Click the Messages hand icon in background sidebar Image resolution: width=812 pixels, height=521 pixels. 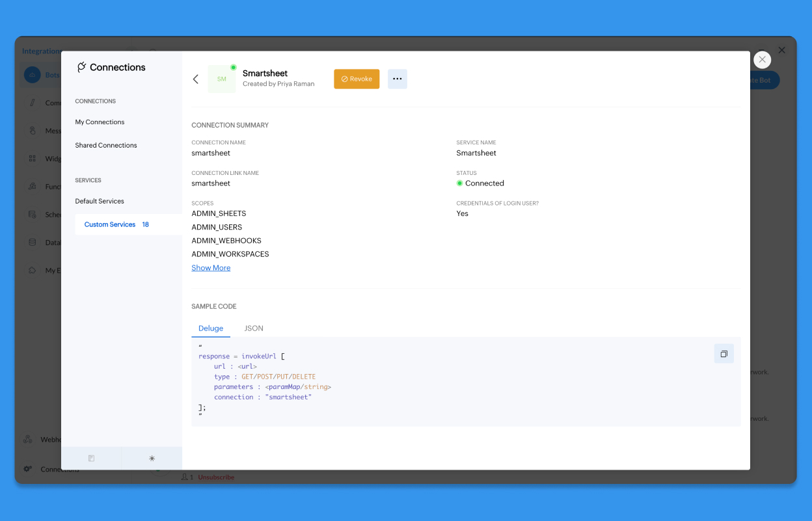coord(33,131)
